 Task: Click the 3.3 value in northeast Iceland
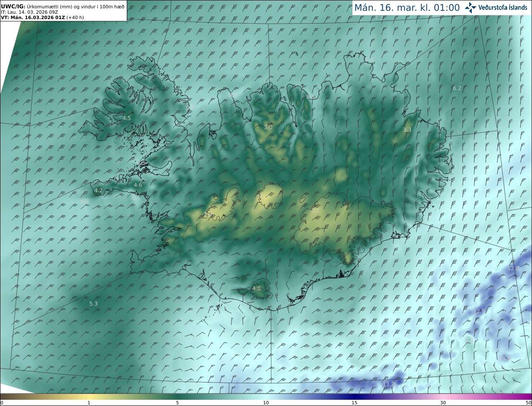coord(407,130)
